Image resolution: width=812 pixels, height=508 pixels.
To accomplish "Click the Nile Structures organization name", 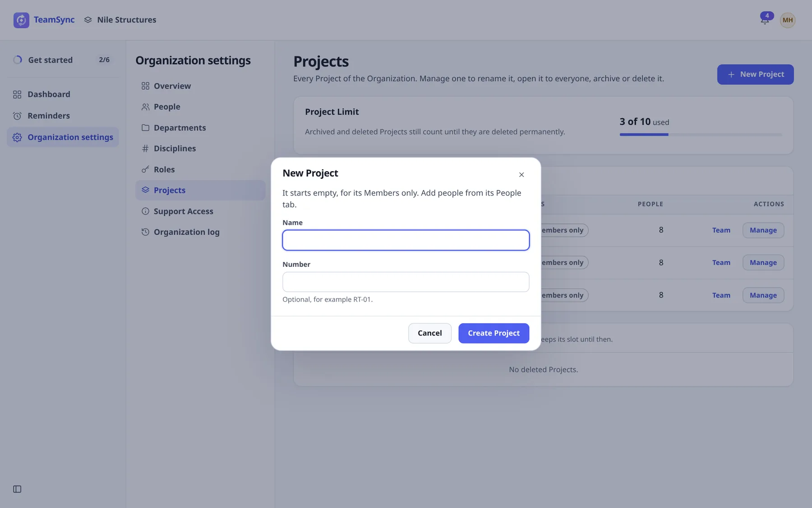I will pyautogui.click(x=127, y=20).
